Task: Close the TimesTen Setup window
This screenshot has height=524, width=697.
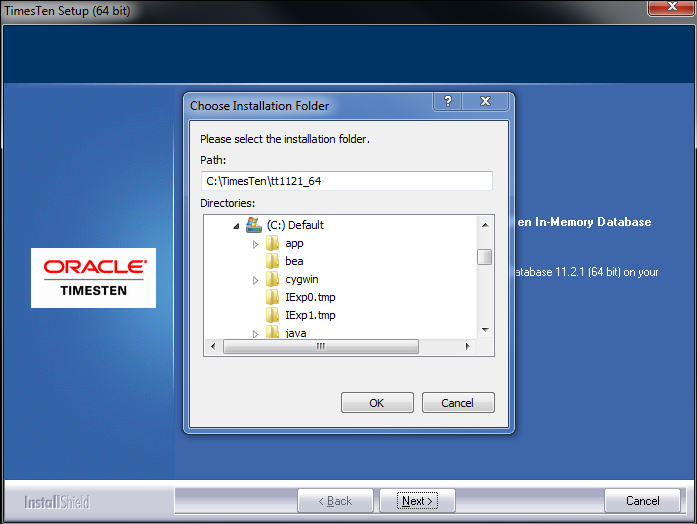Action: [x=672, y=7]
